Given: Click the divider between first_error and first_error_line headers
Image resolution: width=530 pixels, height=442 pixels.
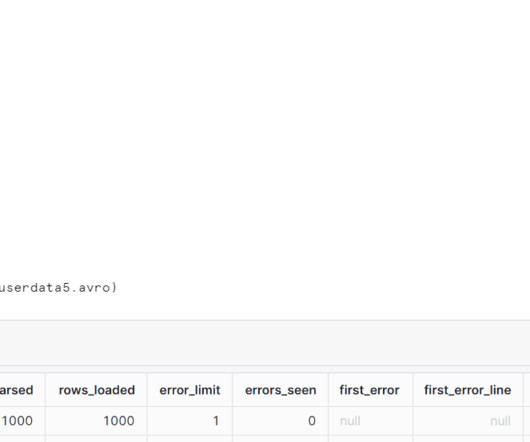Looking at the screenshot, I should pyautogui.click(x=412, y=390).
